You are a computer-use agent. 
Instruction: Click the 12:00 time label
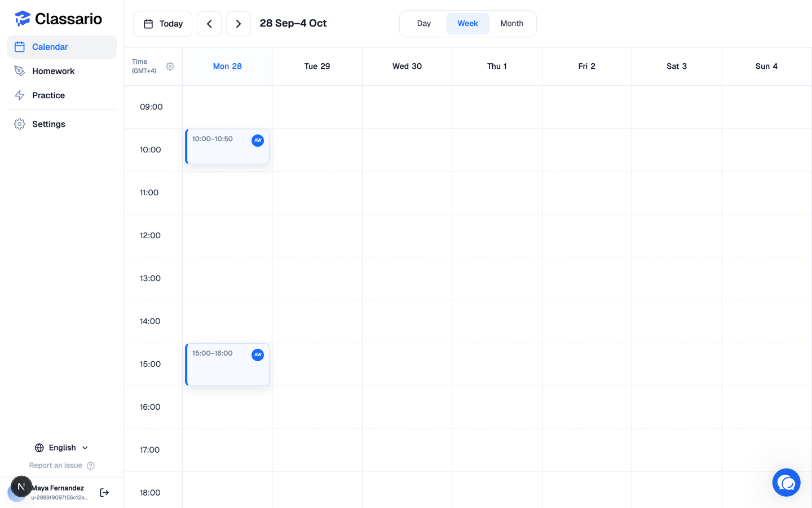(x=151, y=236)
